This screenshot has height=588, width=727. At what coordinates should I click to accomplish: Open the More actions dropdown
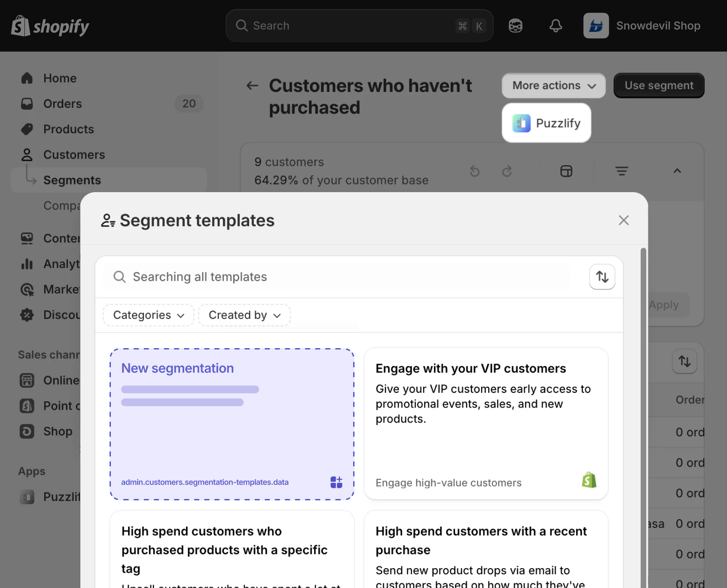point(553,86)
